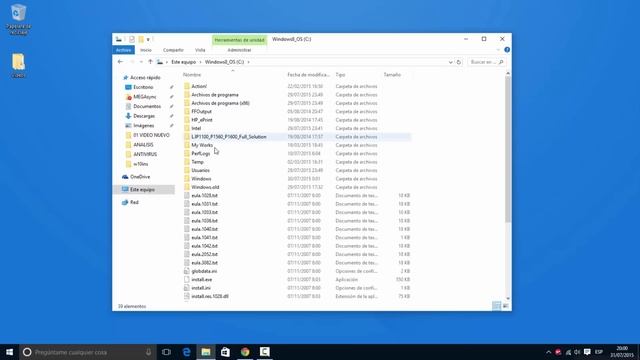Switch to details view layout button
This screenshot has width=640, height=360.
(496, 306)
